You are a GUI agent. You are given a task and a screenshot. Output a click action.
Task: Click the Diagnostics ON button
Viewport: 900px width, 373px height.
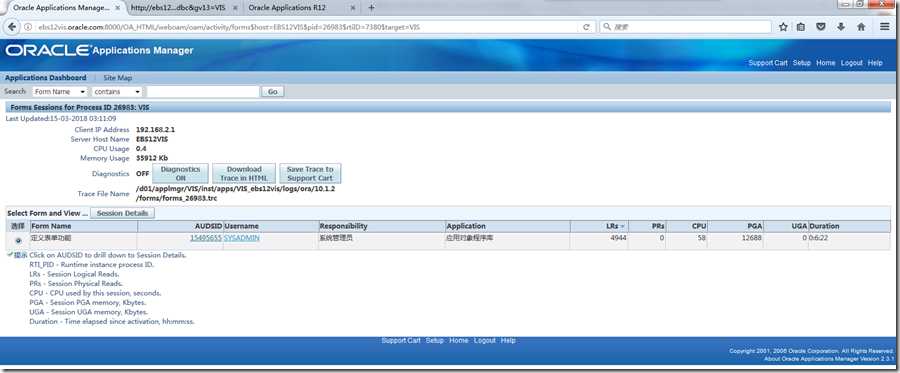coord(180,173)
